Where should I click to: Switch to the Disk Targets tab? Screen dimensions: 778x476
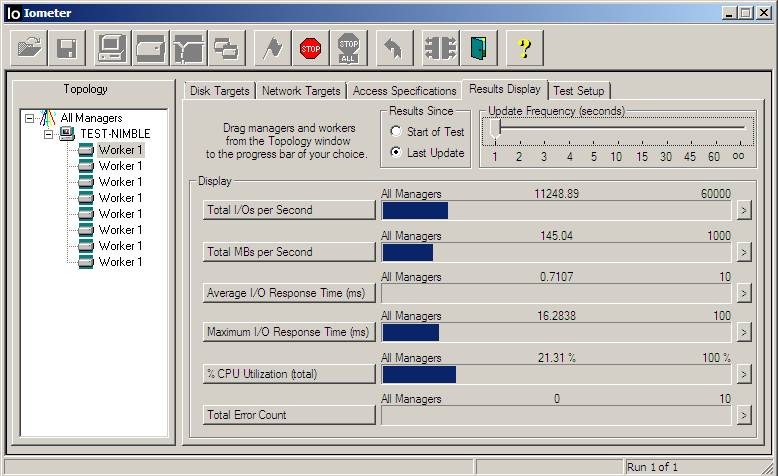coord(219,91)
